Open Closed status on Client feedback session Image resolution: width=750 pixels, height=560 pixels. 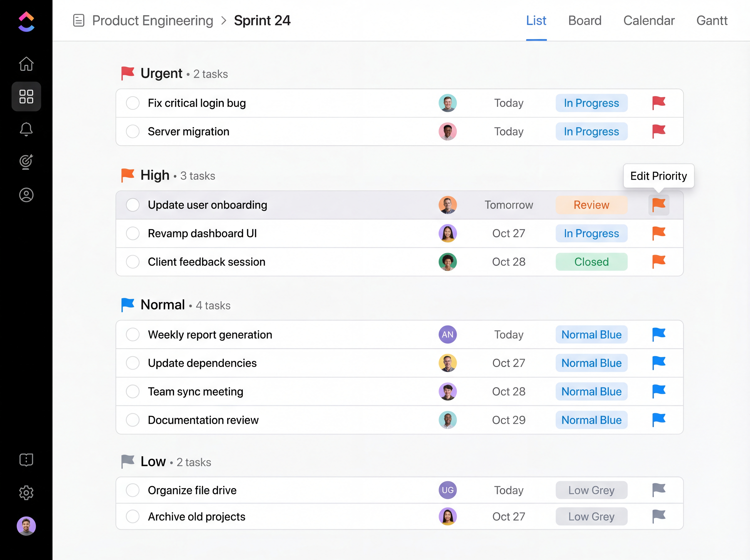click(x=591, y=262)
